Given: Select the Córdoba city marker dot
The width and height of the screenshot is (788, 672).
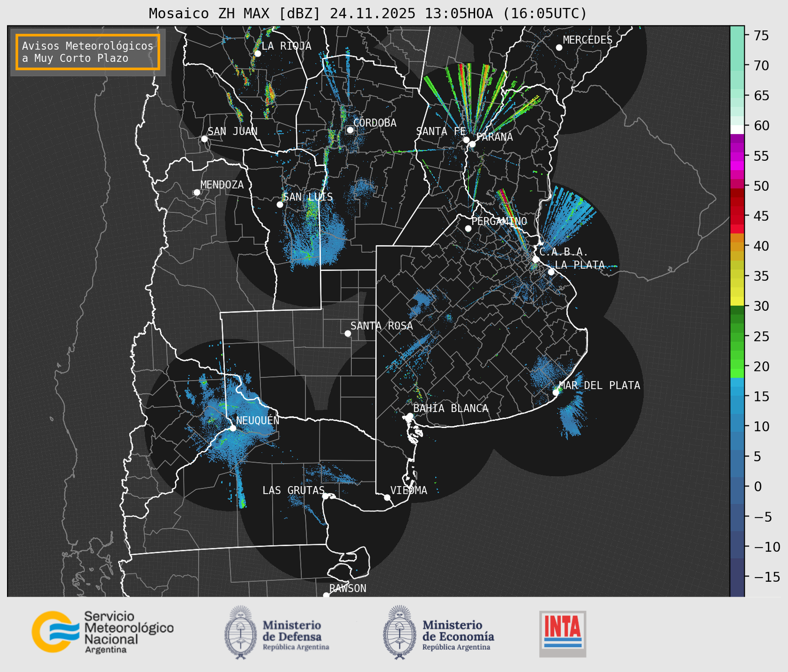Looking at the screenshot, I should (x=350, y=130).
